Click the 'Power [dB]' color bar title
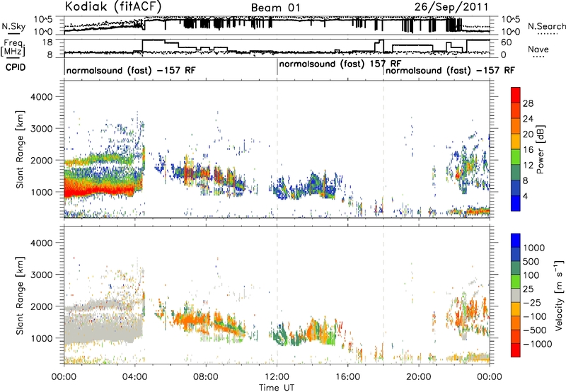Image resolution: width=566 pixels, height=392 pixels. (x=541, y=149)
